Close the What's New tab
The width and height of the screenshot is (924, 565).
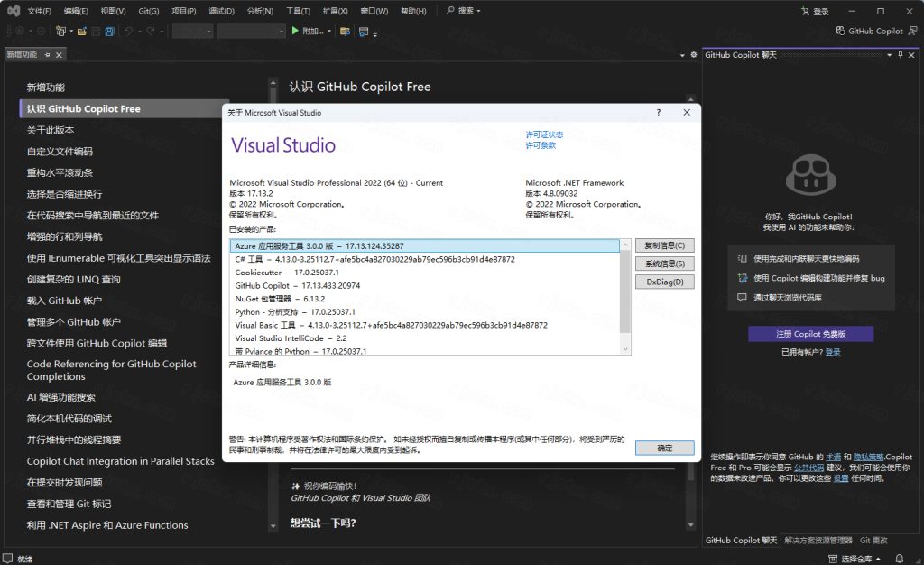[59, 55]
